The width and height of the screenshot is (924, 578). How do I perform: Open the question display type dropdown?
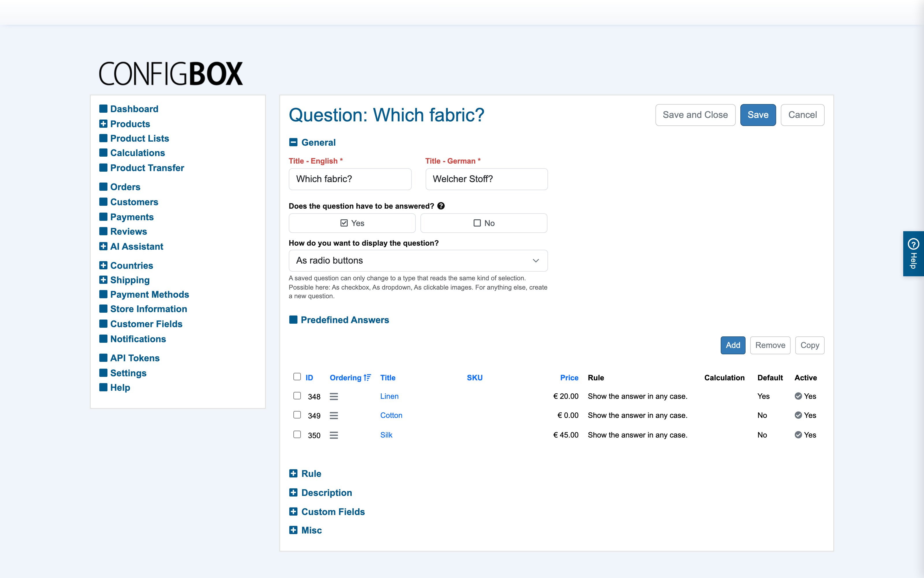pyautogui.click(x=418, y=261)
